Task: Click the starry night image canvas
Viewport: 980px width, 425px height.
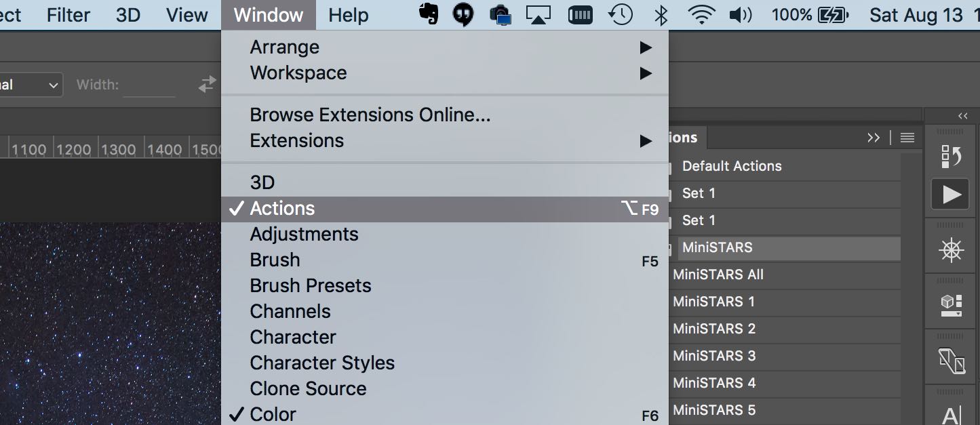Action: pyautogui.click(x=111, y=324)
